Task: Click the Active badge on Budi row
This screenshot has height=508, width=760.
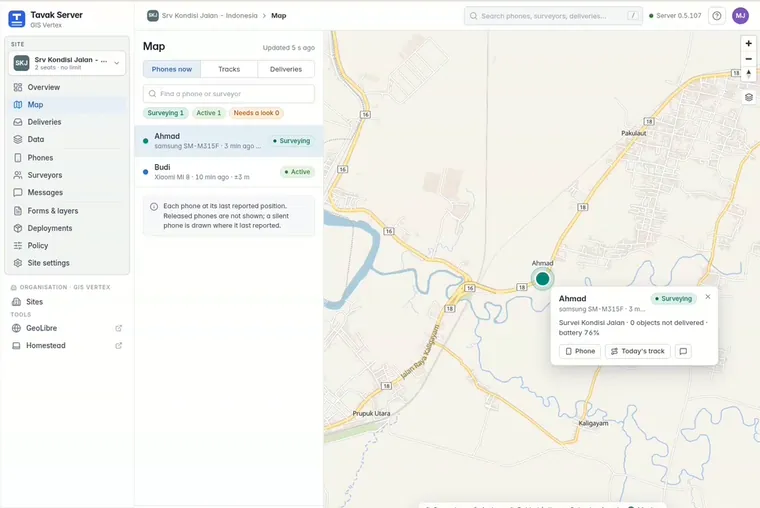Action: [297, 172]
